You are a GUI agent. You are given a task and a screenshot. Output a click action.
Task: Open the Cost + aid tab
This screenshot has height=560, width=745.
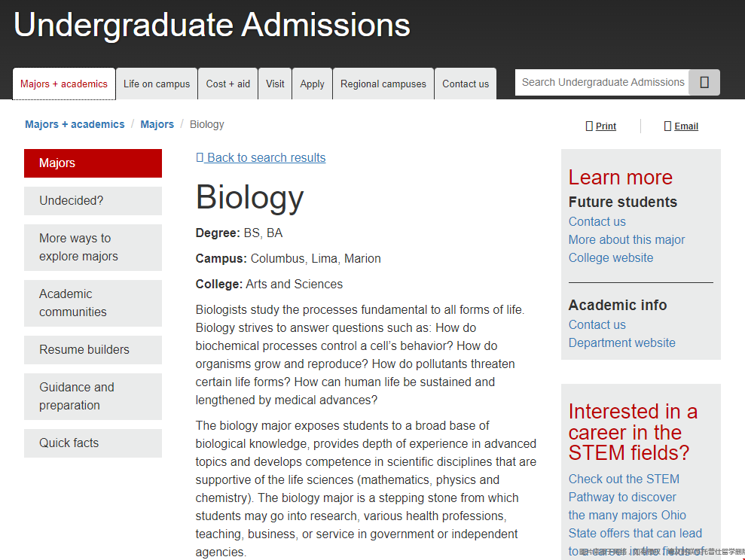coord(228,84)
